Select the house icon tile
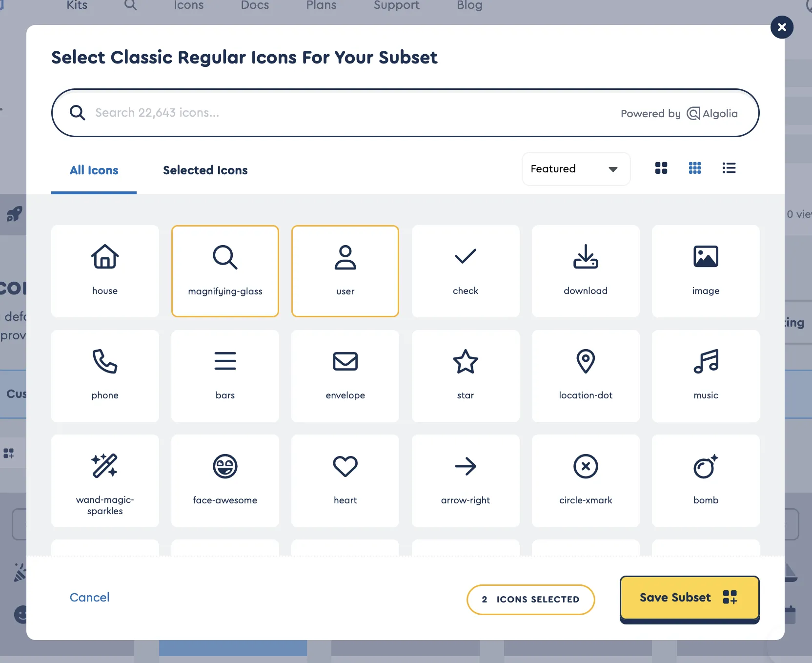This screenshot has width=812, height=663. coord(105,271)
